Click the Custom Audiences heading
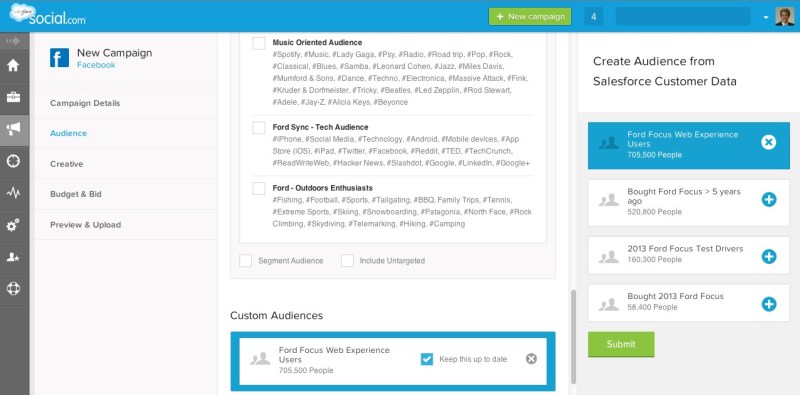The width and height of the screenshot is (800, 395). coord(277,315)
